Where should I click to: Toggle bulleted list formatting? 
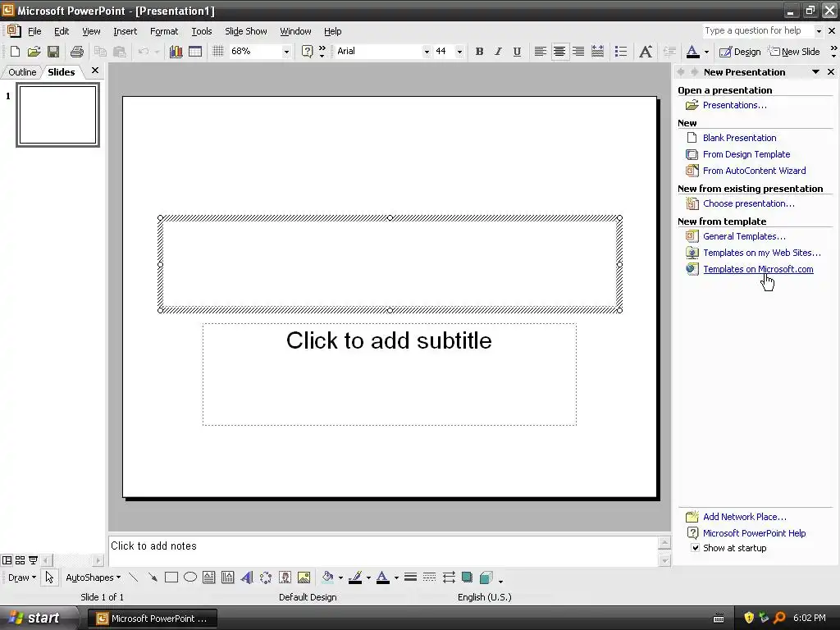pyautogui.click(x=620, y=52)
